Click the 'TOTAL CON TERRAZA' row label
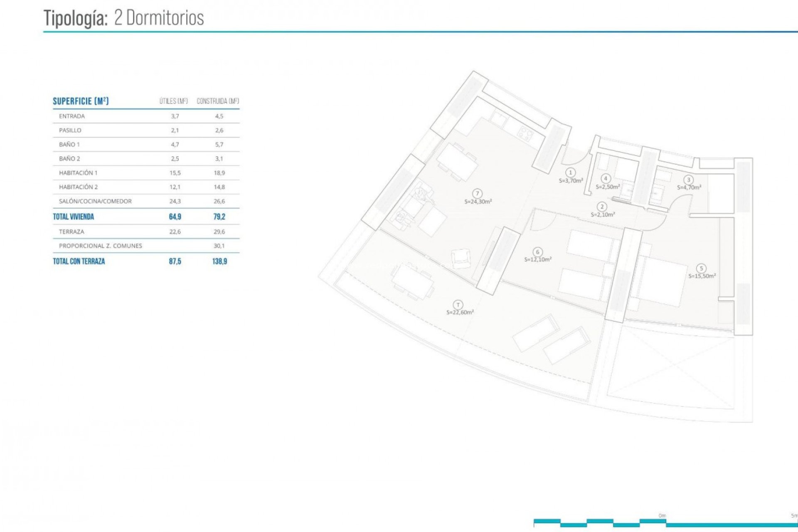This screenshot has width=798, height=532. (x=79, y=261)
